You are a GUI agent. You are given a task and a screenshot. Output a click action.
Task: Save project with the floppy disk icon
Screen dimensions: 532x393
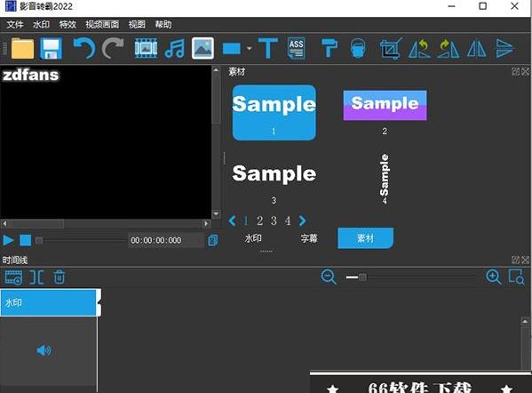tap(52, 49)
